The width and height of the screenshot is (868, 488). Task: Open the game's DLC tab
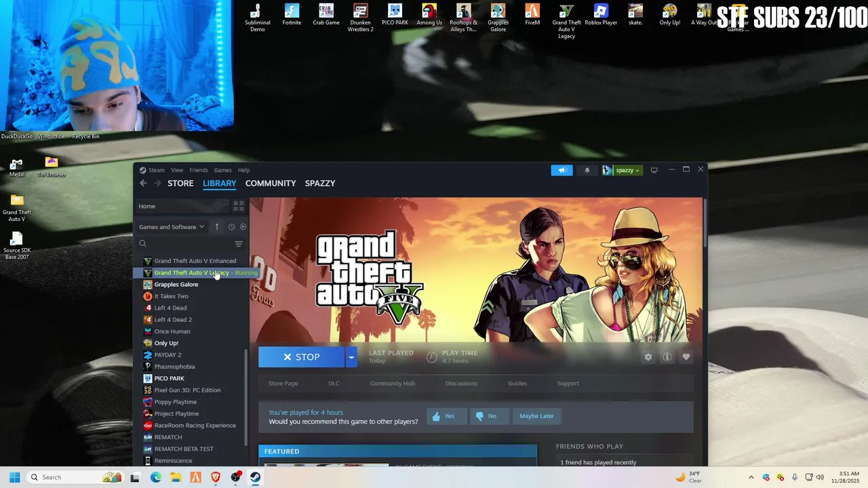(x=334, y=384)
